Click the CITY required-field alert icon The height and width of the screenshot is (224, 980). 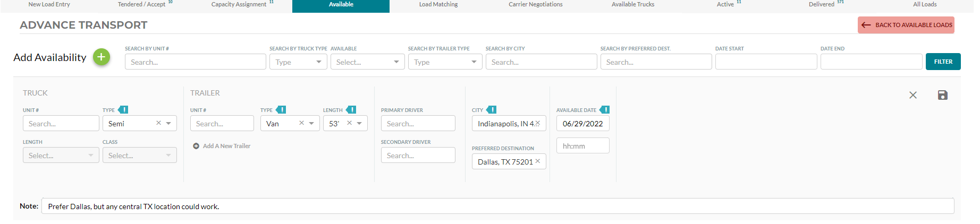(491, 110)
